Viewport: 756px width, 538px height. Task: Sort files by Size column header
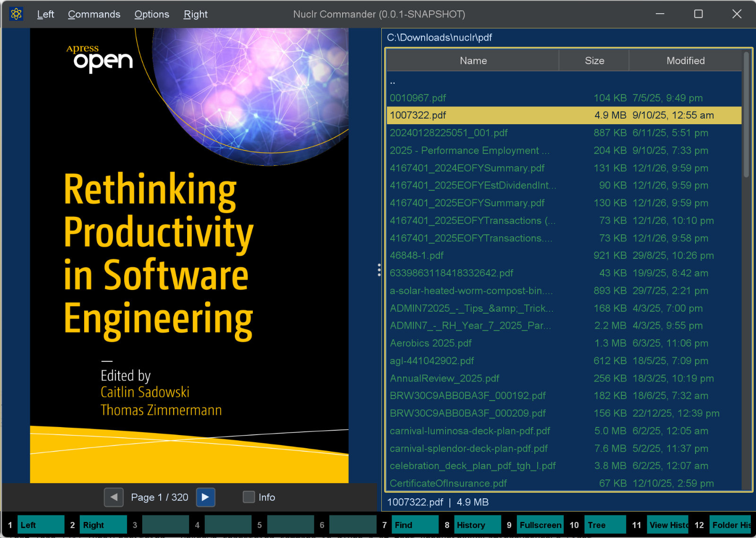click(x=594, y=60)
